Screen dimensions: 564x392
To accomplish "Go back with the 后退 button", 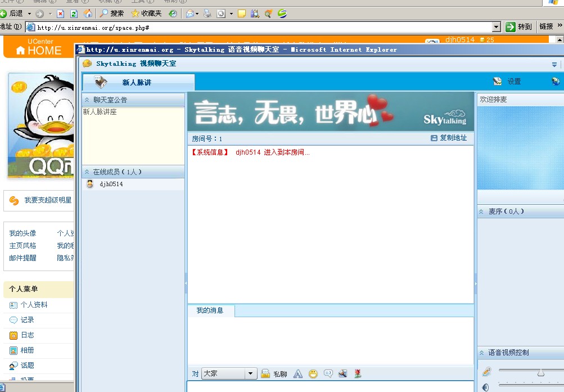I will pyautogui.click(x=11, y=13).
